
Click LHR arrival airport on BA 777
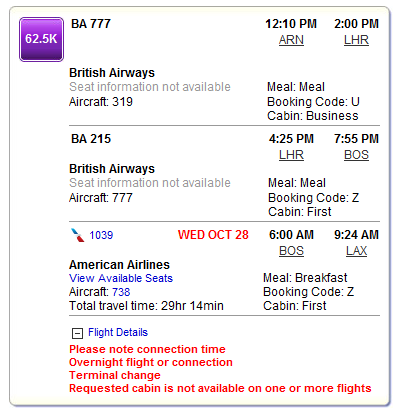[356, 40]
